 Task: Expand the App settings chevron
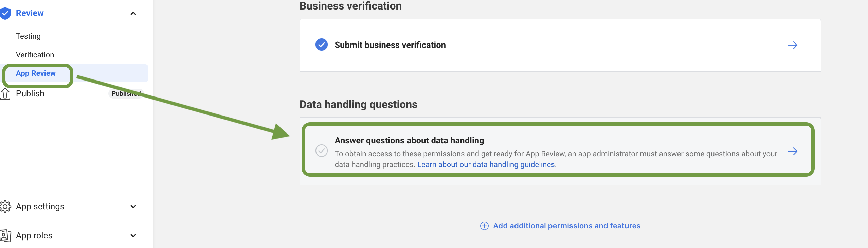coord(133,207)
